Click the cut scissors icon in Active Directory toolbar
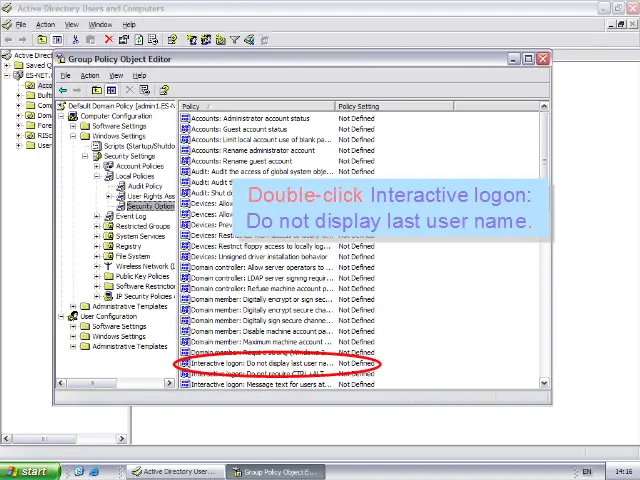 (75, 40)
